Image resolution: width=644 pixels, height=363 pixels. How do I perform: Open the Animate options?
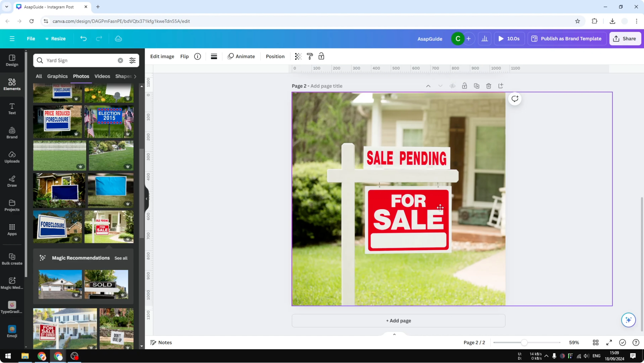241,56
